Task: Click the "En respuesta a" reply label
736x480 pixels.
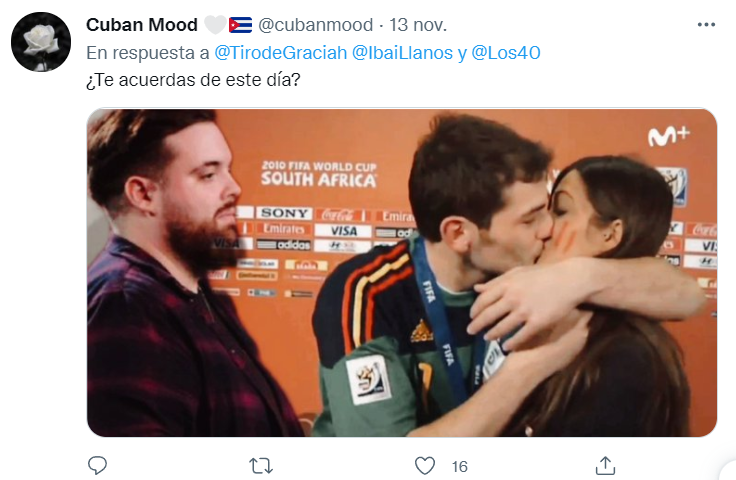Action: tap(148, 53)
